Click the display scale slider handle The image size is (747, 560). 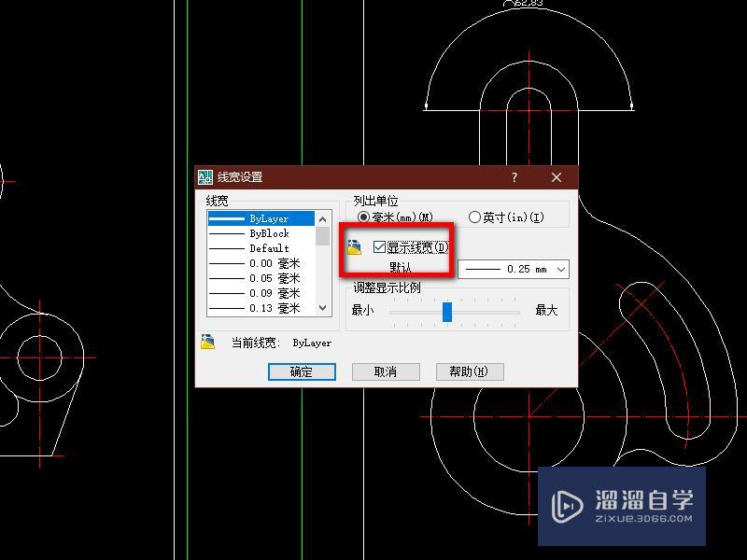447,312
